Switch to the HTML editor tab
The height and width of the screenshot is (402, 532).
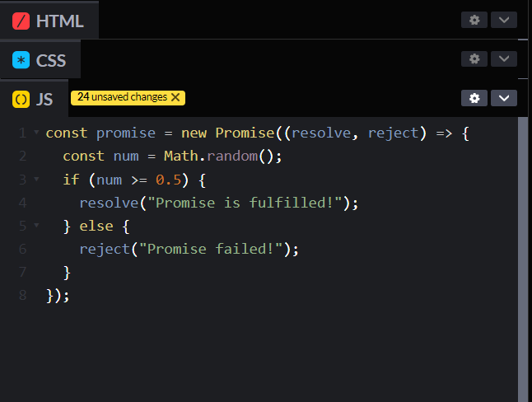[x=59, y=21]
